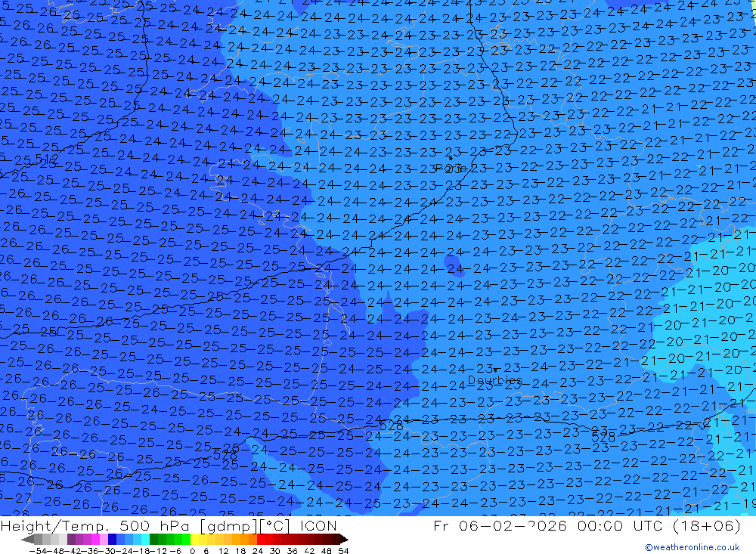Pick the dark blue swatch above -30
756x554 pixels.
pyautogui.click(x=112, y=540)
